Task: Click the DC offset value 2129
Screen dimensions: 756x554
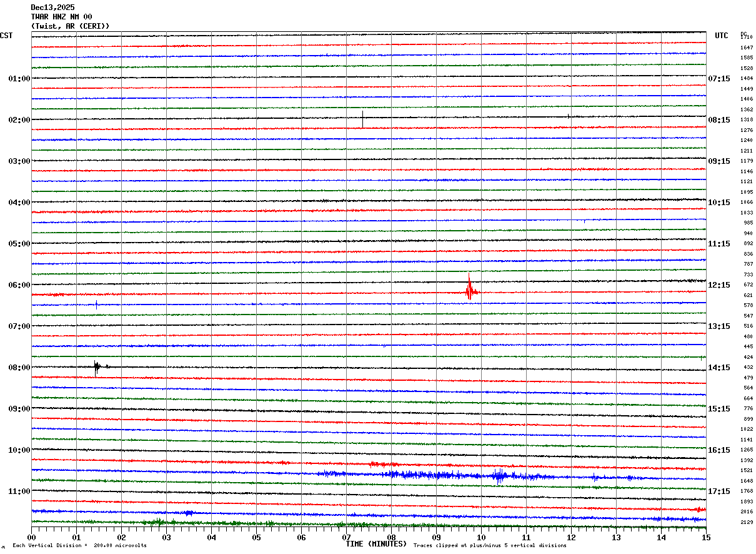Action: 747,522
